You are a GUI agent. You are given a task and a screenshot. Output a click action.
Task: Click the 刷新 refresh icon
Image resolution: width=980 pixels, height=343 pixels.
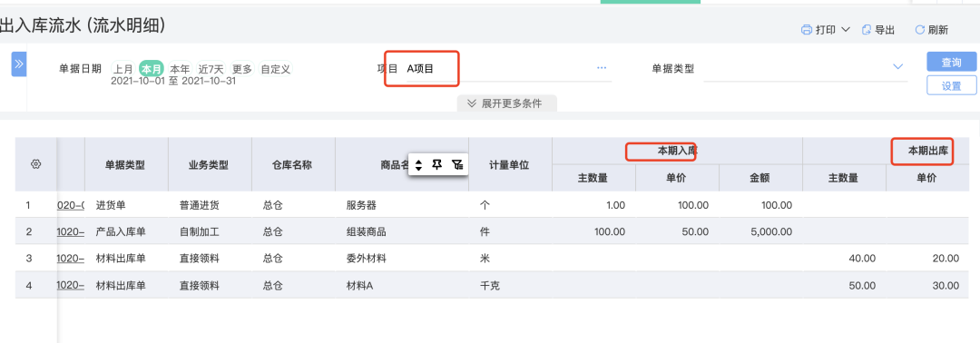pyautogui.click(x=919, y=29)
